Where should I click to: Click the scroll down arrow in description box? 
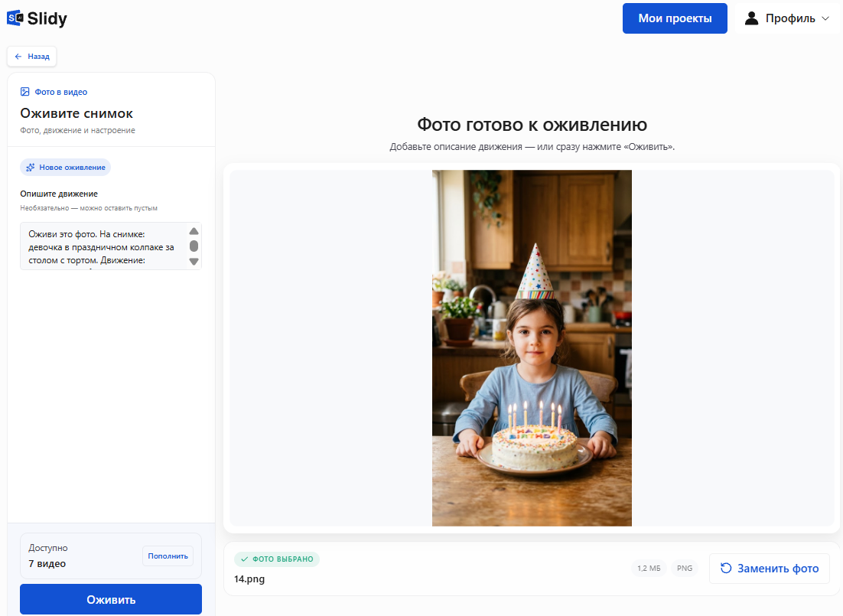194,262
